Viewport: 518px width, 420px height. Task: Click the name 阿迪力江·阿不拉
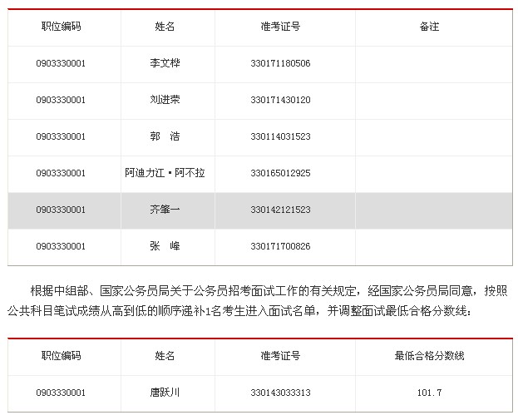[x=165, y=173]
